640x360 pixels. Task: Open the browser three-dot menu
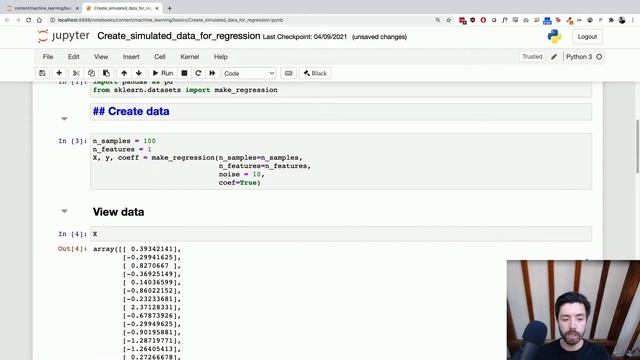point(633,20)
